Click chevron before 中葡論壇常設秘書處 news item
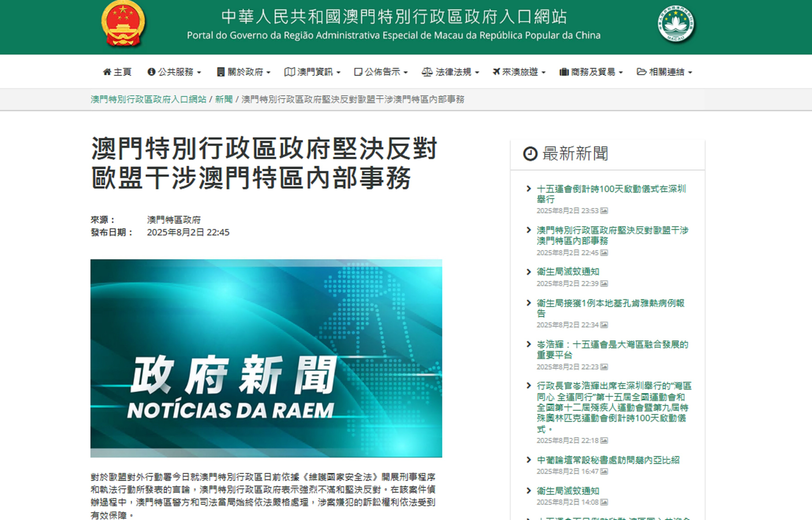812x520 pixels. [529, 460]
